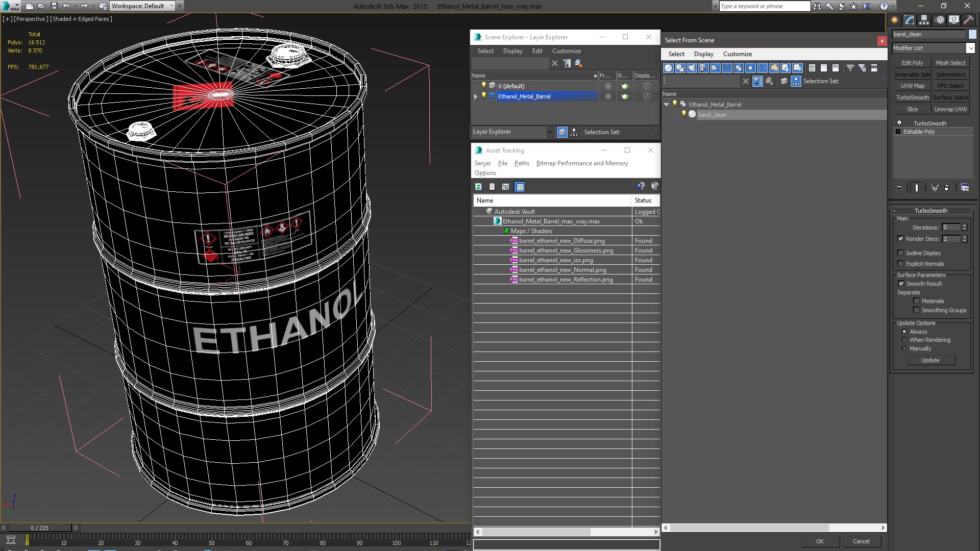
Task: Toggle Display Bone Objects filter icon
Action: (x=762, y=68)
